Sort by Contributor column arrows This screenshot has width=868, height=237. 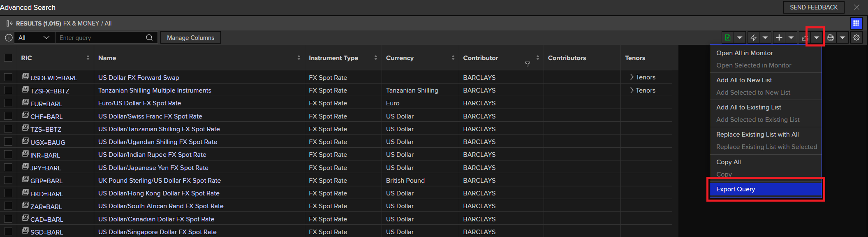[538, 58]
